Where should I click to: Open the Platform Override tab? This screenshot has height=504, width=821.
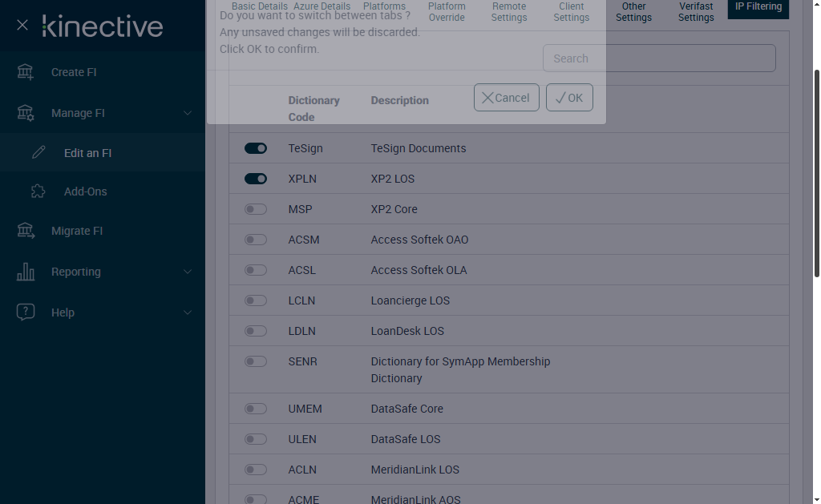(x=447, y=11)
